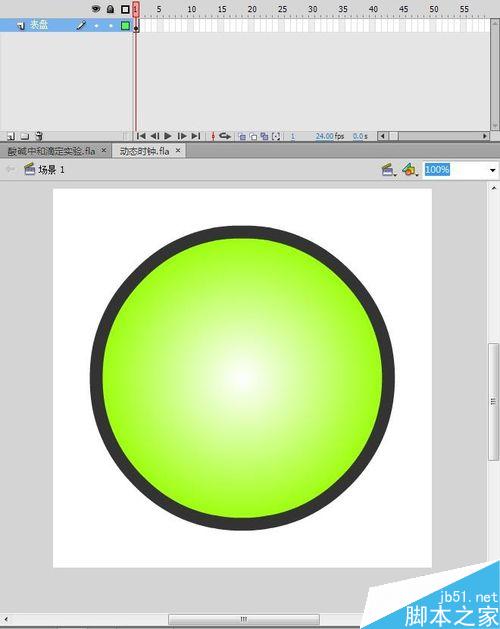The image size is (500, 629).
Task: Delete layer with the trash icon
Action: [39, 136]
